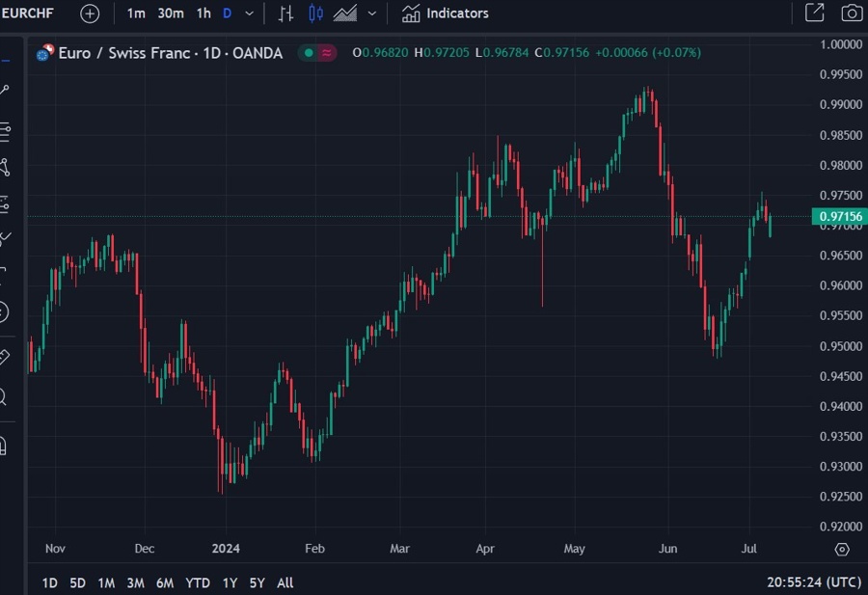Click the current price label 0.97156

[x=840, y=216]
